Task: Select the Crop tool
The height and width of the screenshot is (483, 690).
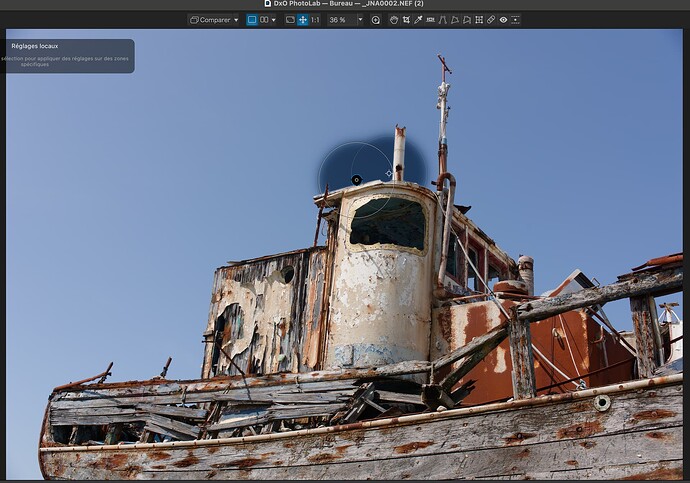Action: [x=406, y=20]
